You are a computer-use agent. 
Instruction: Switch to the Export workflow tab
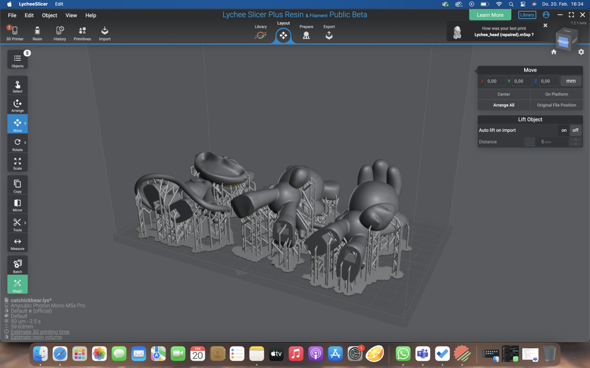[329, 33]
